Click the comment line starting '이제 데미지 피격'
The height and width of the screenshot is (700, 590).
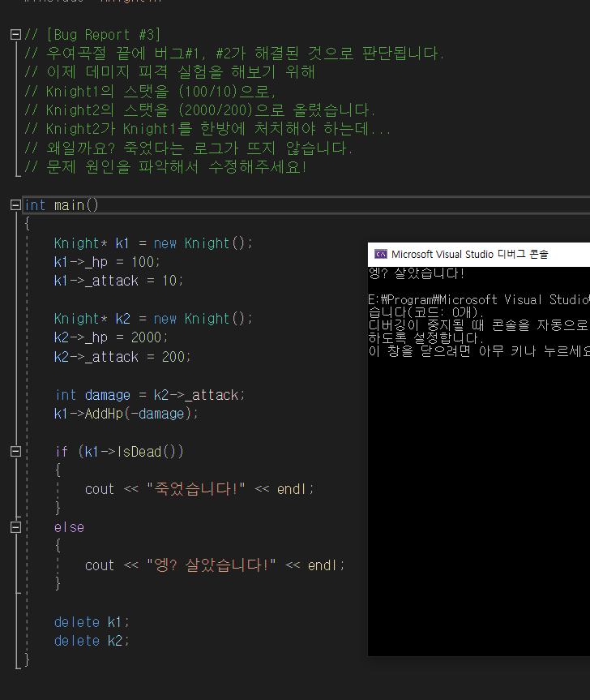coord(170,72)
